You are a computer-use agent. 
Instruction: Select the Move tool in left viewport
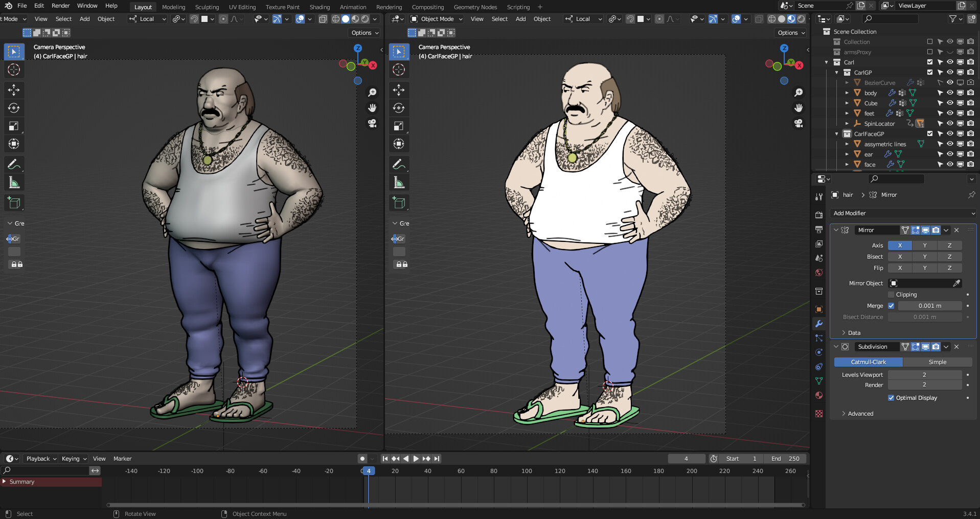coord(14,90)
